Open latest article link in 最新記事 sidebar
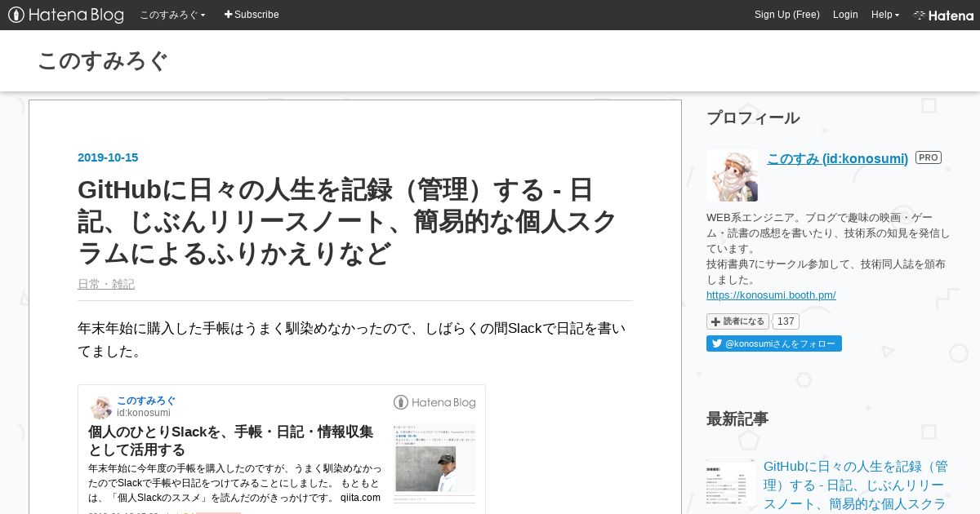980x514 pixels. [856, 485]
